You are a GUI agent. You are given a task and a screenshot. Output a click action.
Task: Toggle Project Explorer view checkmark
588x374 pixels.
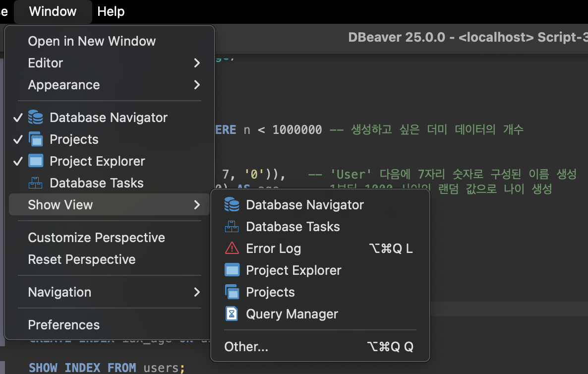pos(18,161)
